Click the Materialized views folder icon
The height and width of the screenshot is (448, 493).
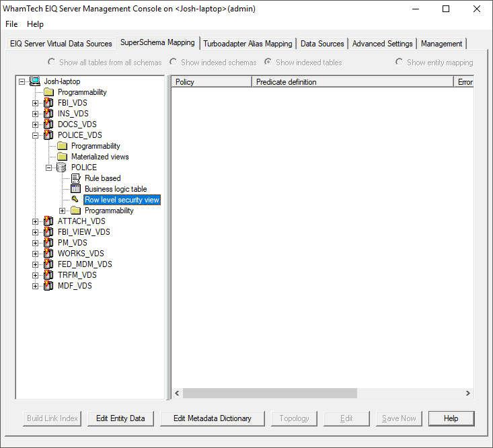pos(62,157)
